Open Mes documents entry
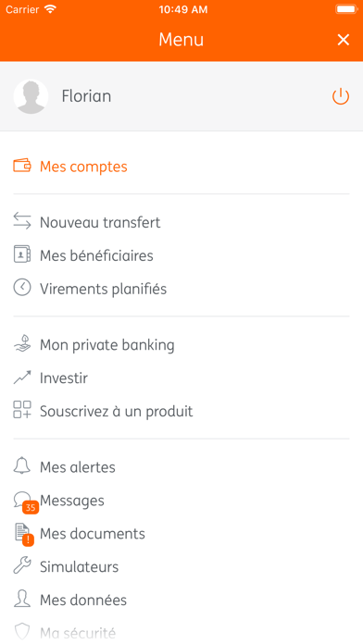This screenshot has height=644, width=363. click(x=93, y=534)
